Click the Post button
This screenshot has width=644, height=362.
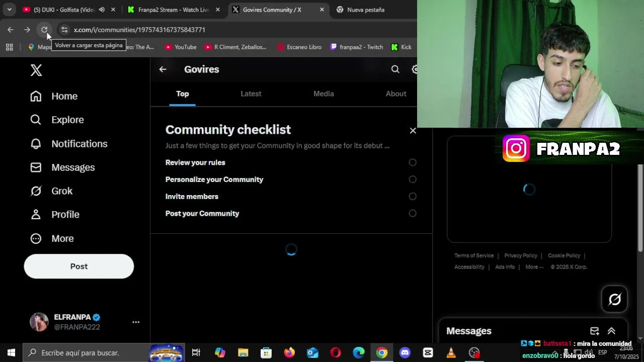(x=79, y=266)
